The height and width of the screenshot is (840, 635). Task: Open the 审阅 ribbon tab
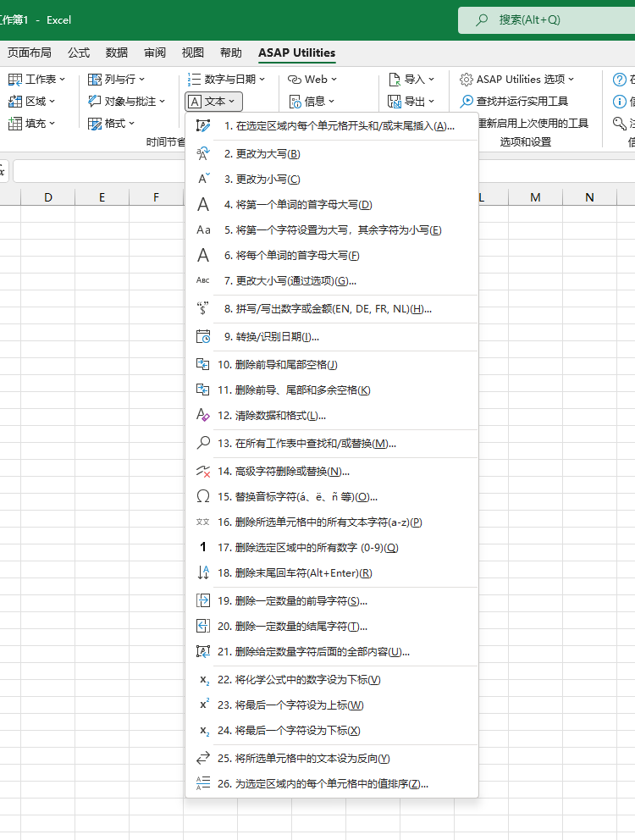coord(155,52)
